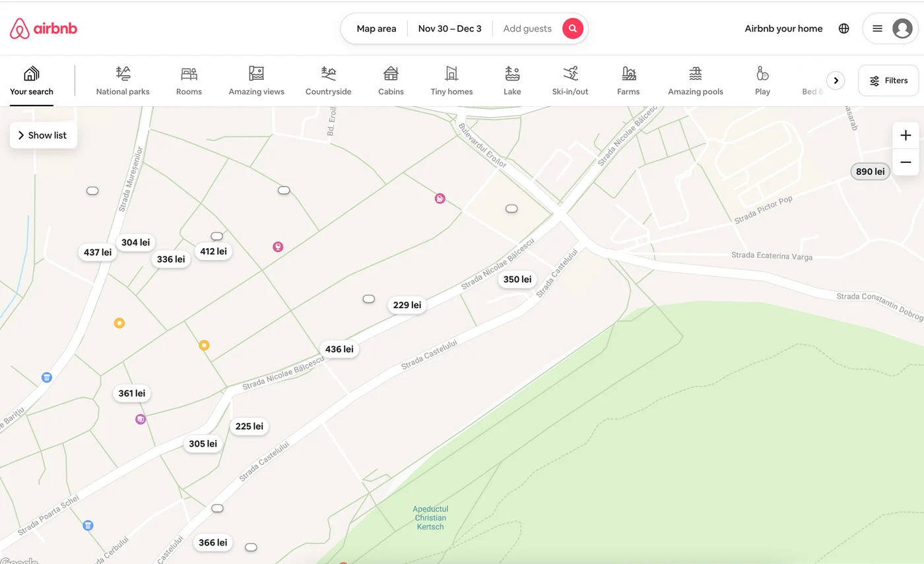Open the Filters panel
This screenshot has height=564, width=924.
pyautogui.click(x=888, y=80)
